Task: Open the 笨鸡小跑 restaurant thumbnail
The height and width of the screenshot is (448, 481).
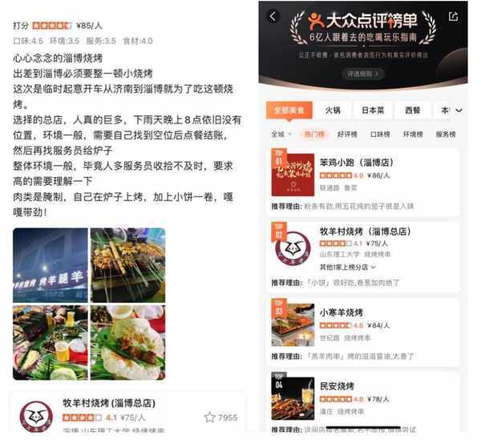Action: (293, 175)
